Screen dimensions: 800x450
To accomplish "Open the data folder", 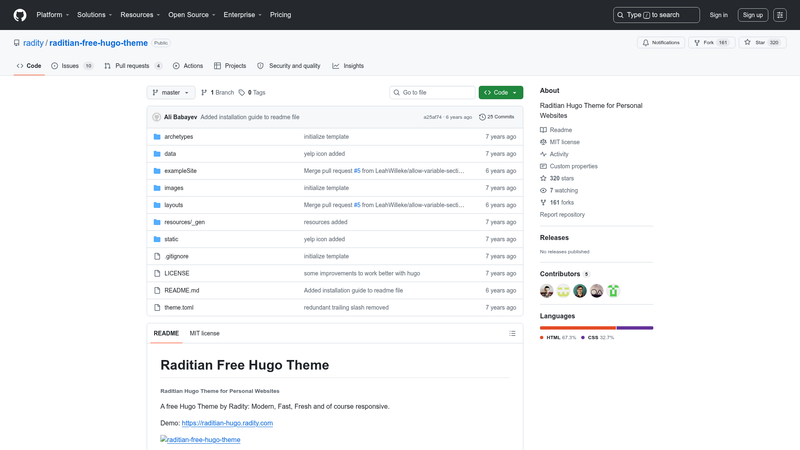I will [x=170, y=154].
